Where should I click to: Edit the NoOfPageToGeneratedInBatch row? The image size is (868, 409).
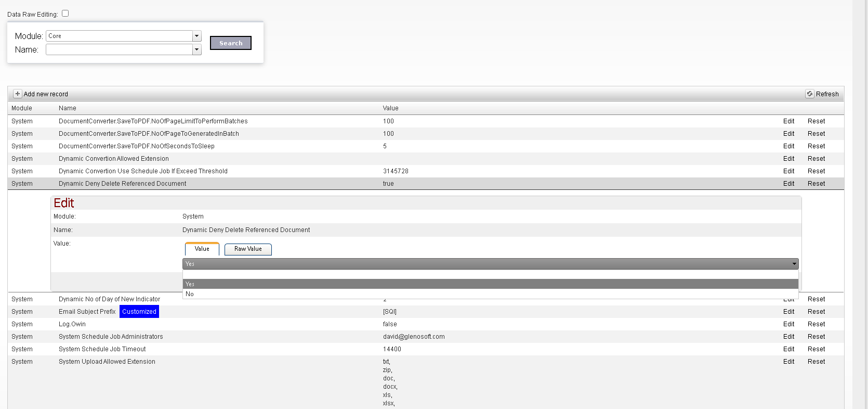(x=788, y=134)
